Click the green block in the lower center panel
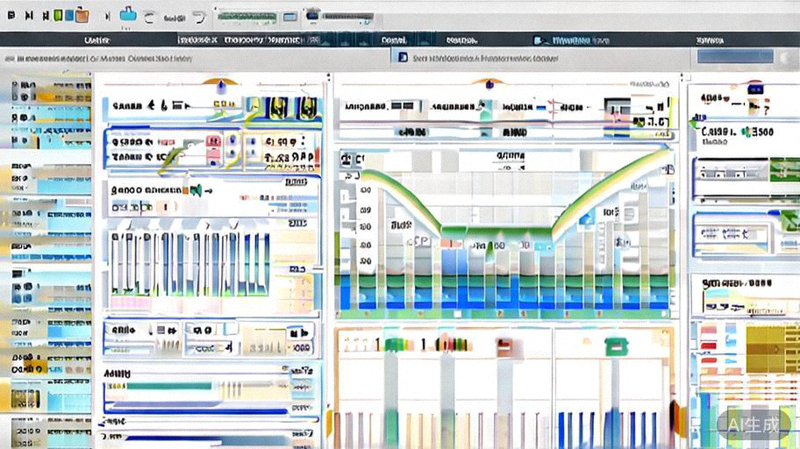 612,348
